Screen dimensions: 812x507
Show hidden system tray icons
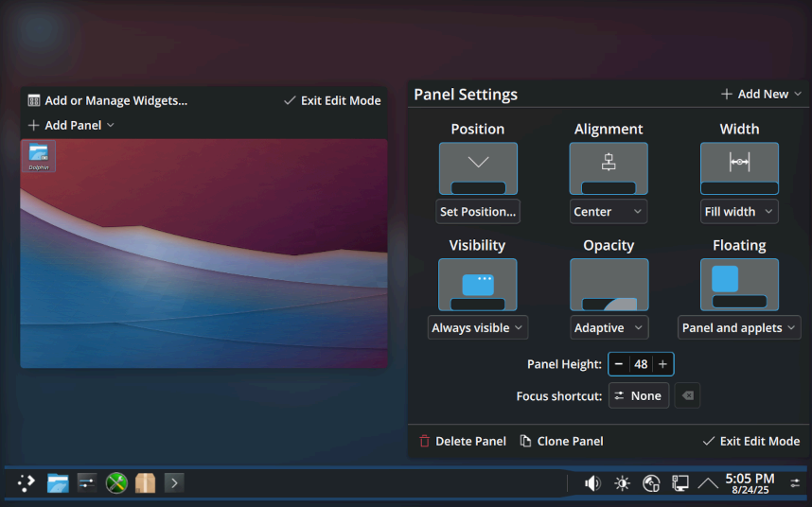coord(708,483)
